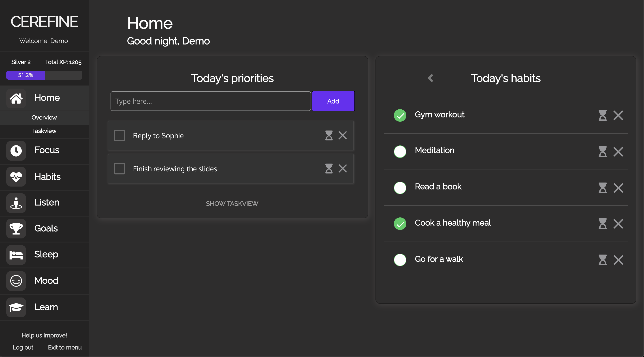Click the Cook a healthy meal text

(453, 223)
